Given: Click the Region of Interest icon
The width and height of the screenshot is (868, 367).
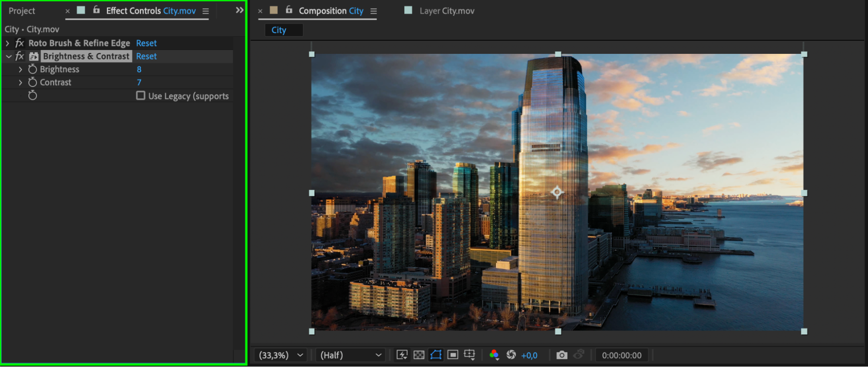Looking at the screenshot, I should click(x=452, y=355).
